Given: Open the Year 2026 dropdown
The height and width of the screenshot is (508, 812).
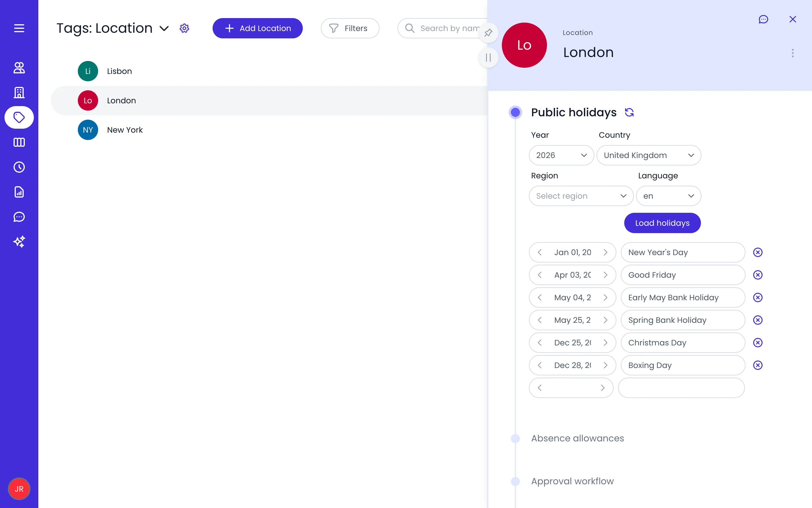Looking at the screenshot, I should [x=561, y=155].
